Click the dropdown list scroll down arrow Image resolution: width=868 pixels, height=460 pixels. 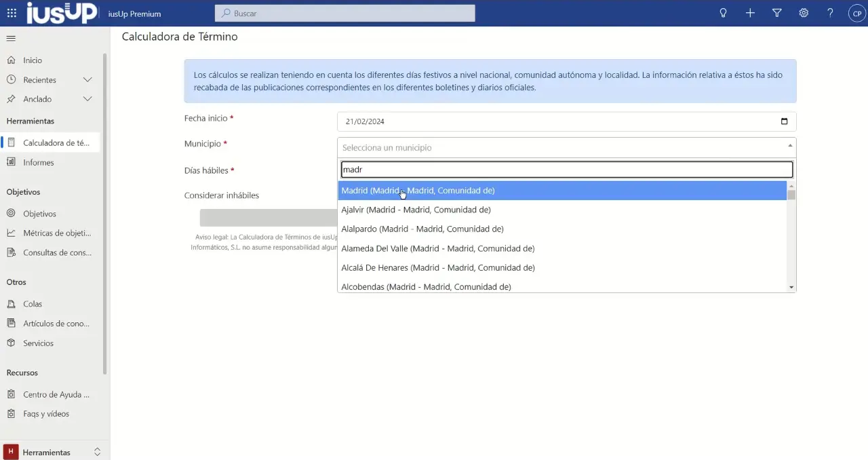click(791, 288)
